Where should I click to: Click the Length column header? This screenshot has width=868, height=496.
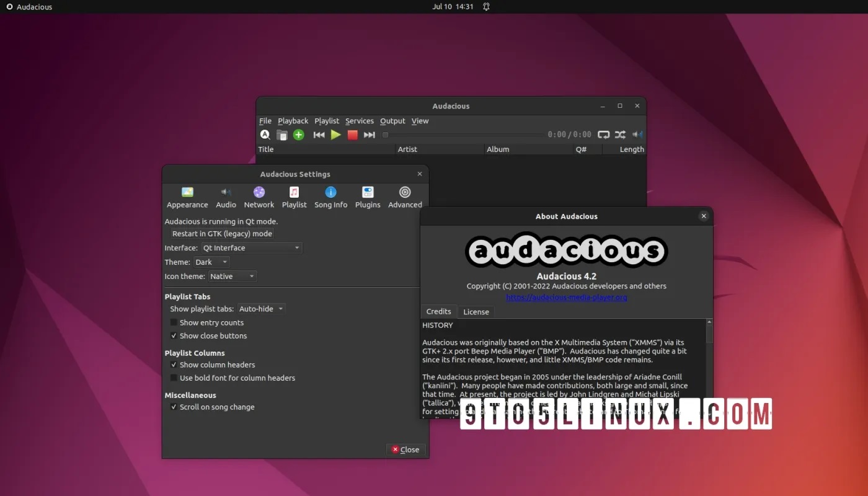click(x=624, y=149)
